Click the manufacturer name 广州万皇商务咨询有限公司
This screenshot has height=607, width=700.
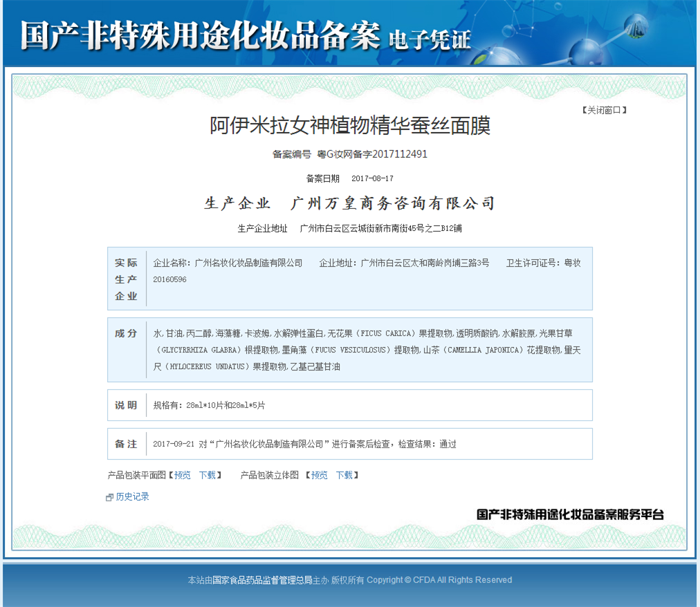[392, 203]
